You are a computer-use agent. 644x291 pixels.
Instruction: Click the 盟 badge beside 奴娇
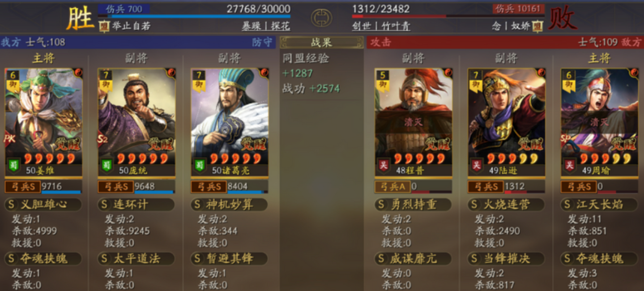tap(537, 26)
